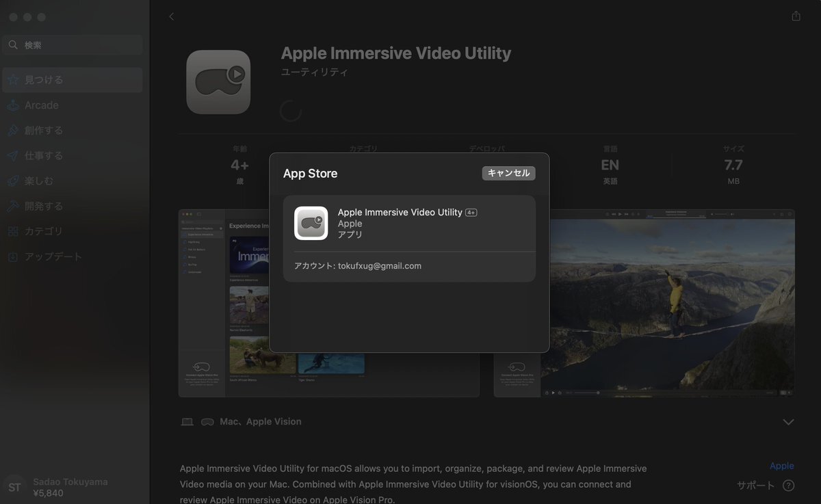Cancel the App Store dialog with キャンセル

508,173
